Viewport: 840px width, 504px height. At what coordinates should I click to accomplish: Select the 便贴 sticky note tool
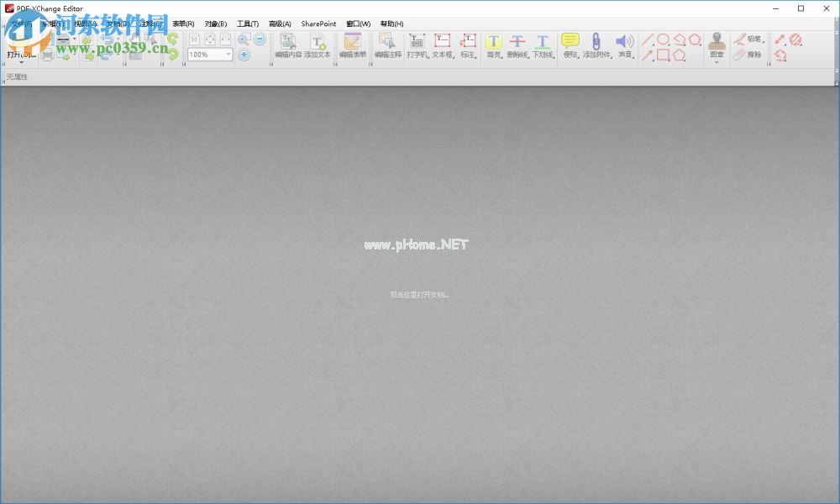(x=570, y=46)
